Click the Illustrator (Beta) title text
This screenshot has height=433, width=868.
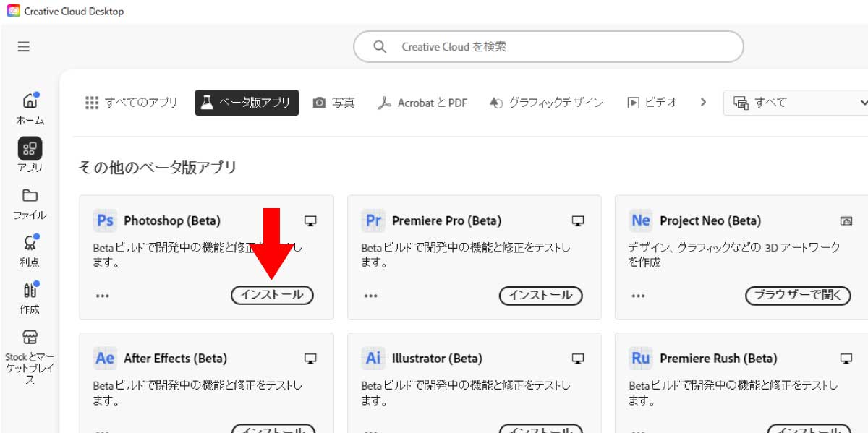[x=437, y=358]
